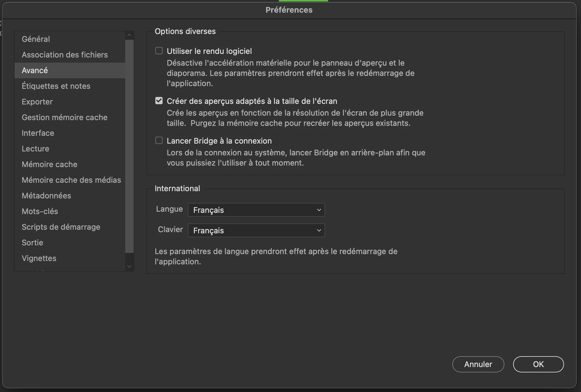The height and width of the screenshot is (392, 581).
Task: Enable Lancer Bridge à la connexion
Action: point(159,141)
